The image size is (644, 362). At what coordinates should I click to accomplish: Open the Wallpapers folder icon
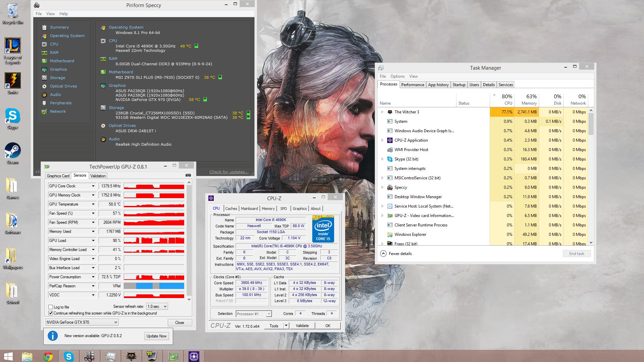(x=13, y=258)
